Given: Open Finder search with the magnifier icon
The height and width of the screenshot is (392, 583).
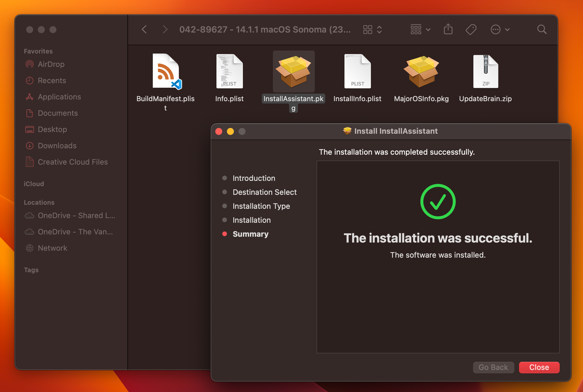Looking at the screenshot, I should (x=542, y=30).
